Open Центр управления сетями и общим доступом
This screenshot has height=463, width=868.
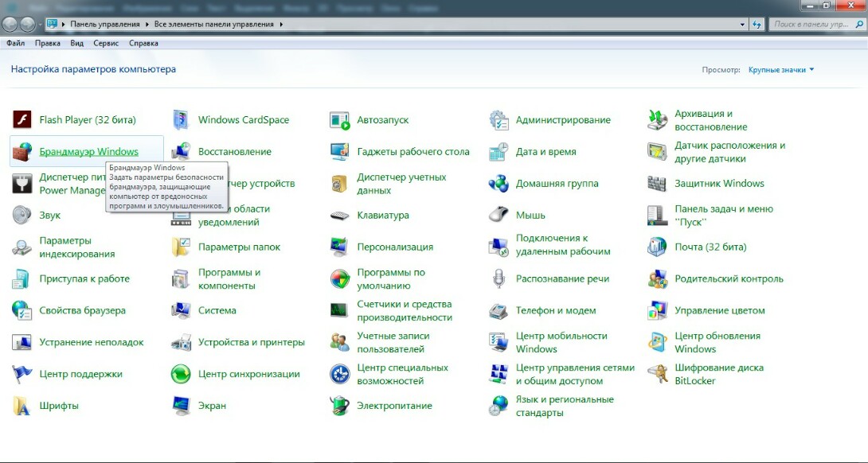[575, 374]
